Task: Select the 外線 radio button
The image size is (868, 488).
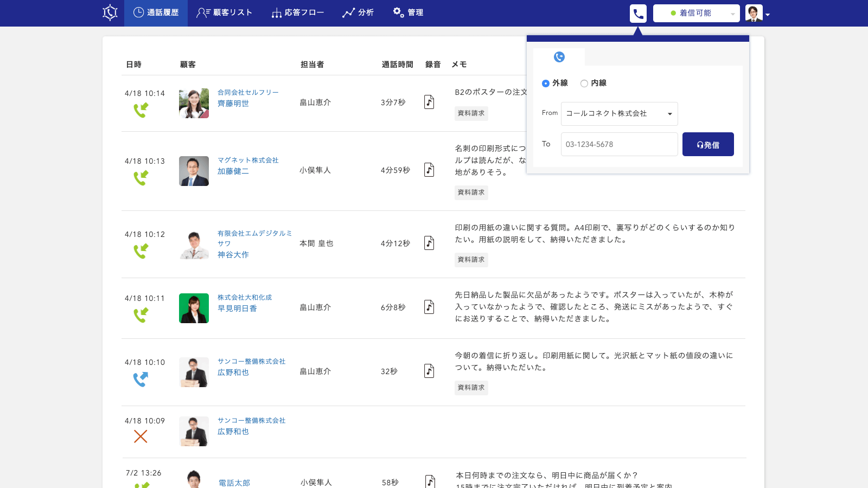Action: [546, 84]
